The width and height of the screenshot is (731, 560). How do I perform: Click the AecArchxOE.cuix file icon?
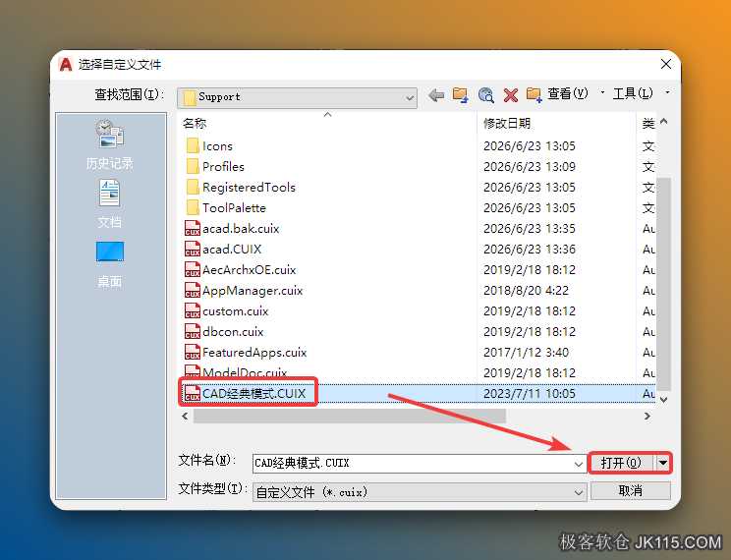[x=193, y=269]
